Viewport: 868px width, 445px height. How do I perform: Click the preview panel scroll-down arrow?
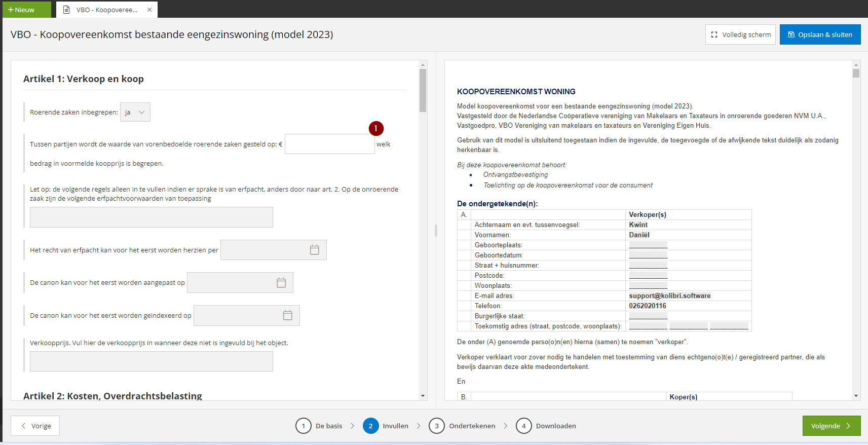(856, 396)
